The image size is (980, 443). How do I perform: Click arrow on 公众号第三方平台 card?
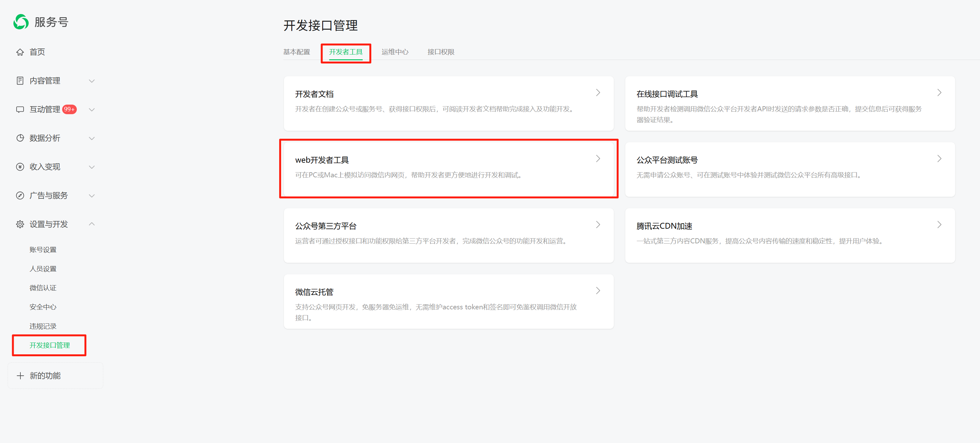point(598,225)
